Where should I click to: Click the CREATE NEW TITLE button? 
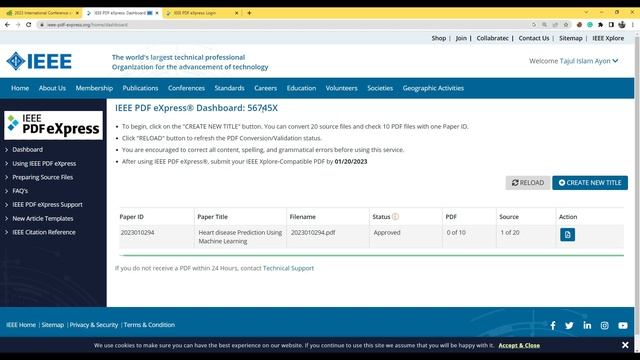590,183
